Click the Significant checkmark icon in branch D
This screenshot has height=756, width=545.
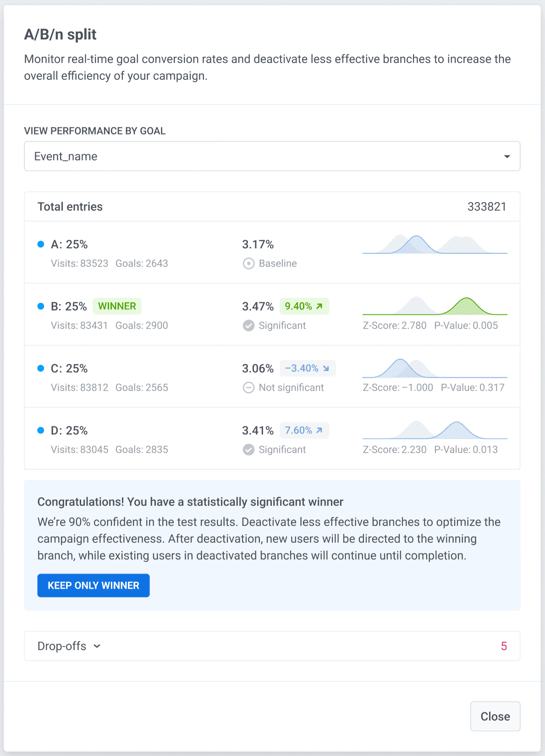click(248, 450)
